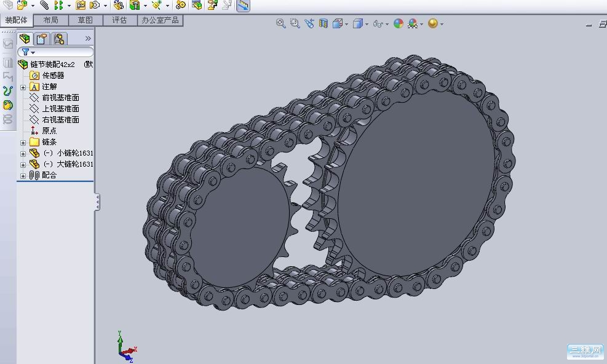Screen dimensions: 607x364
Task: Click the Bill of Materials icon
Action: click(x=197, y=5)
